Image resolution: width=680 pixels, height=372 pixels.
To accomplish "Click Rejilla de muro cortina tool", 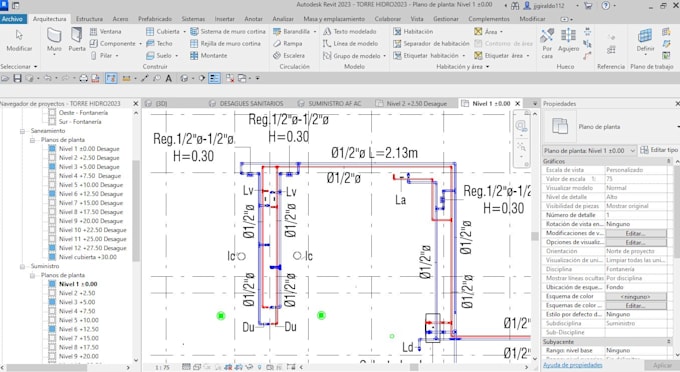I will (x=226, y=43).
